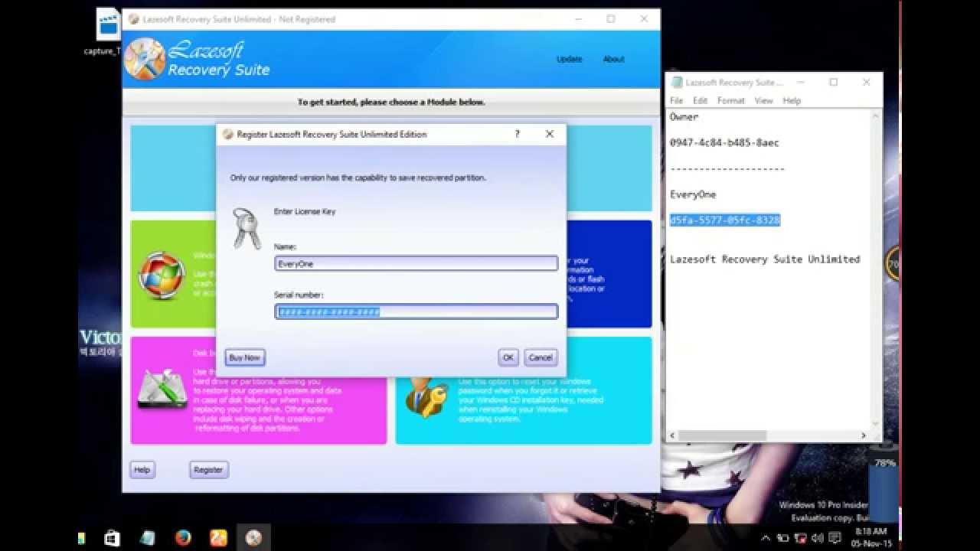This screenshot has width=980, height=551.
Task: Click the Buy Now button
Action: [x=245, y=357]
